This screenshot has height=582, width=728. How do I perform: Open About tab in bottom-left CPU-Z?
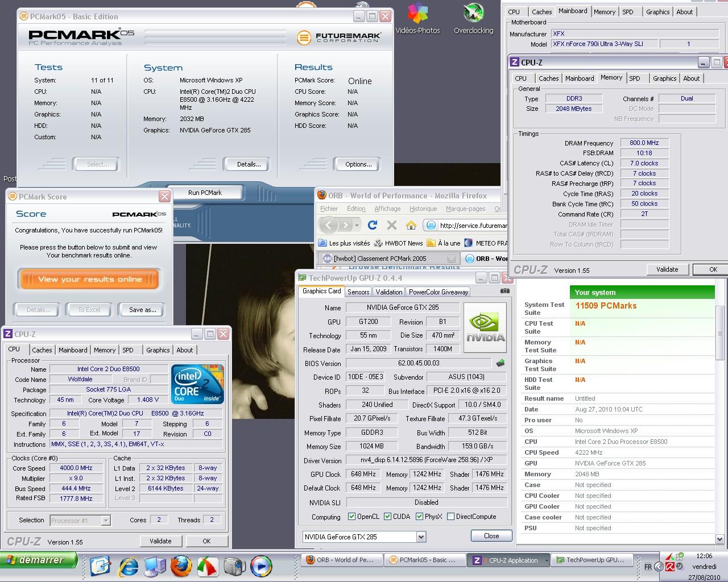tap(184, 350)
